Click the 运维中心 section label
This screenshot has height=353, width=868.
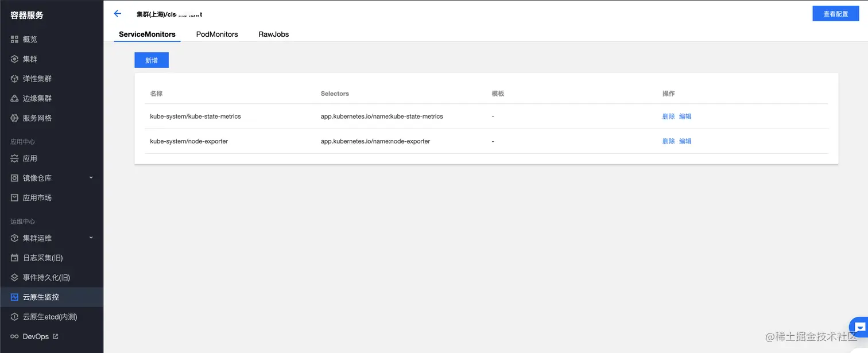tap(22, 221)
